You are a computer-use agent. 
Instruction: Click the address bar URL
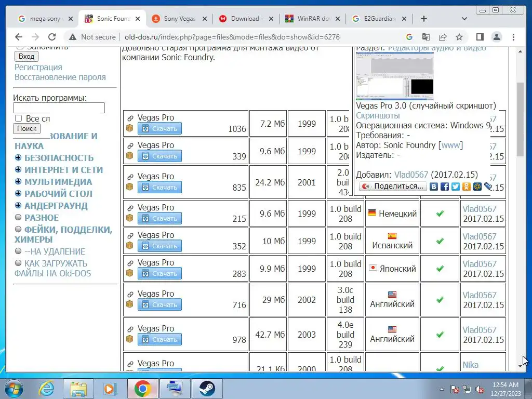click(232, 37)
